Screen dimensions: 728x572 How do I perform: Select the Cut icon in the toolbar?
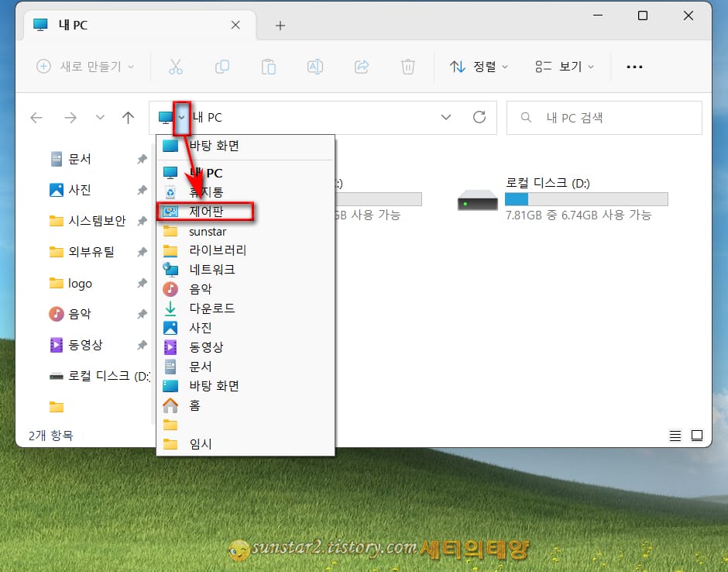point(175,67)
